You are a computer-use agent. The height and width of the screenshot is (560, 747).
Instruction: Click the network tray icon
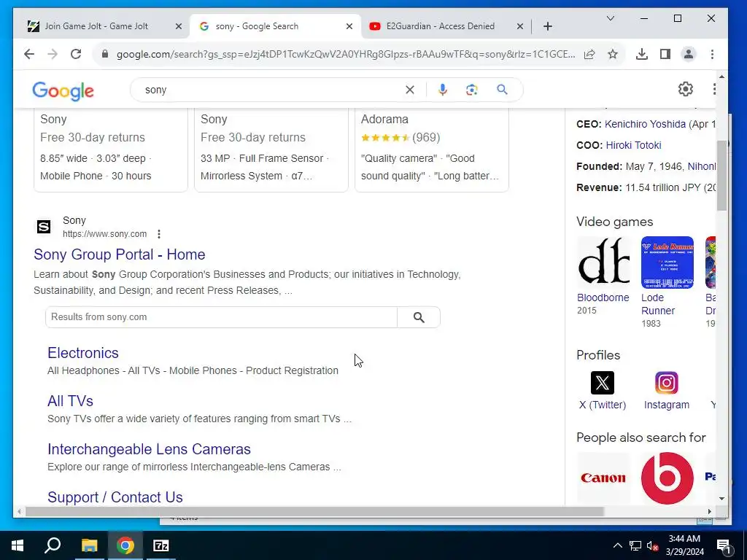635,545
